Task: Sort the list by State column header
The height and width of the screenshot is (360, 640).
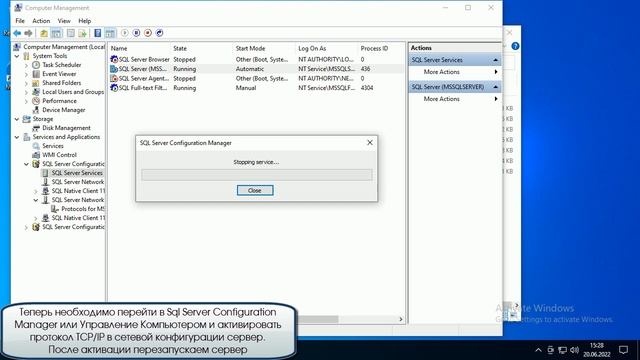Action: coord(202,48)
